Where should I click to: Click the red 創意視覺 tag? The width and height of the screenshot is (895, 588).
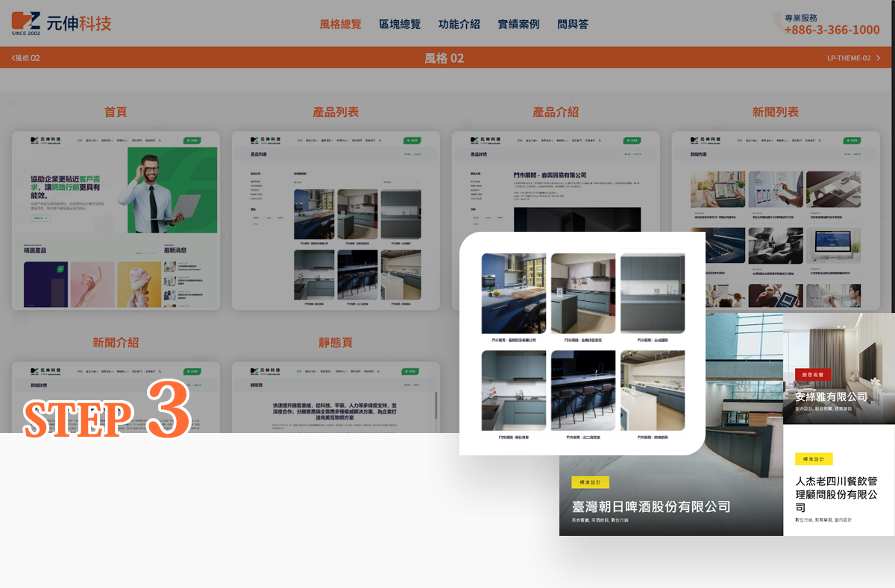(x=813, y=374)
